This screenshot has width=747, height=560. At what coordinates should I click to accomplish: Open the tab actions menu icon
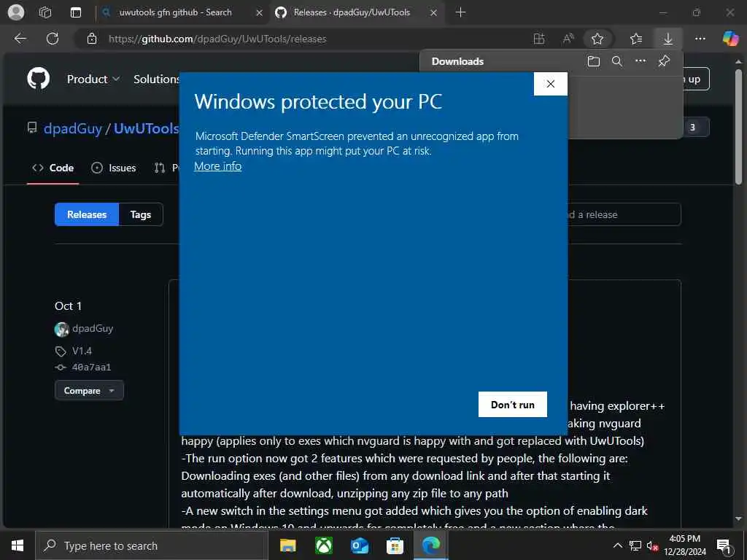coord(76,12)
